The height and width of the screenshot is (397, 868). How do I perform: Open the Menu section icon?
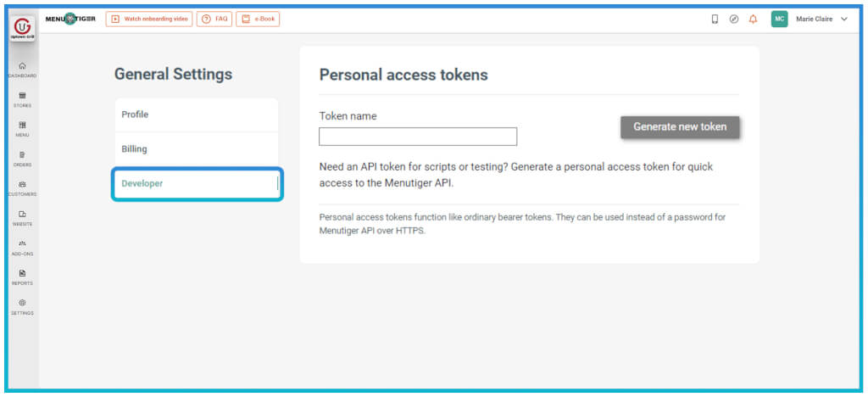22,128
